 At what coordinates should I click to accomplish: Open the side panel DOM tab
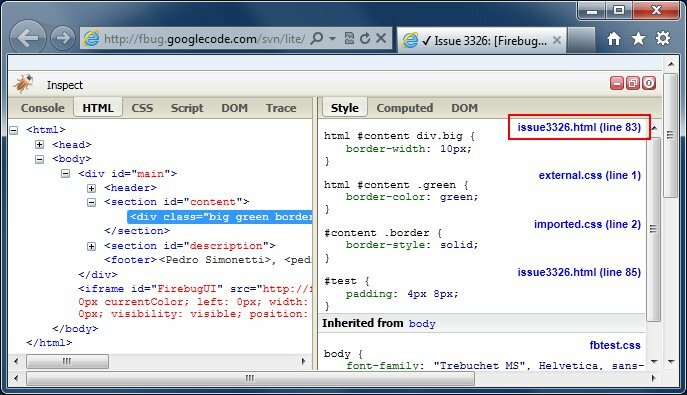pyautogui.click(x=464, y=108)
